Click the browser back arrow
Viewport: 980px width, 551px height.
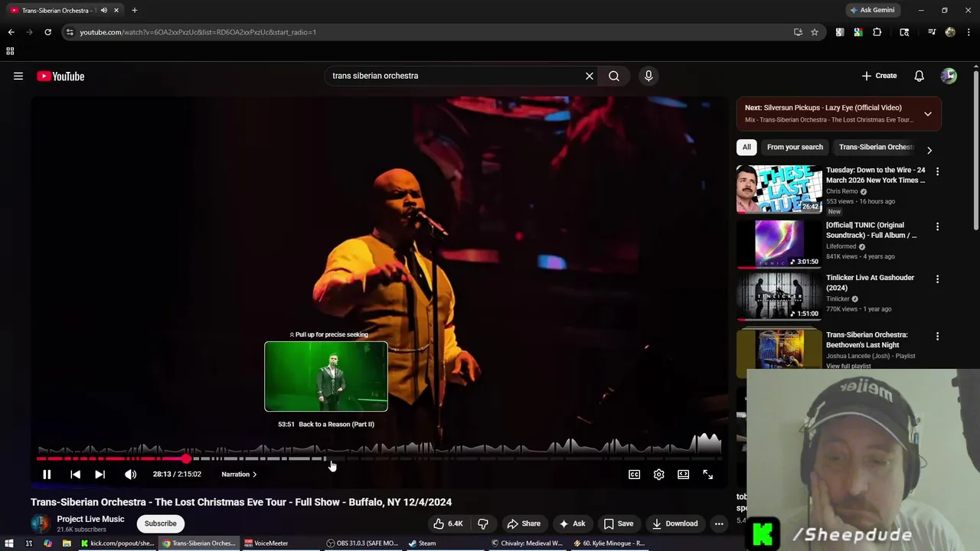pos(11,32)
